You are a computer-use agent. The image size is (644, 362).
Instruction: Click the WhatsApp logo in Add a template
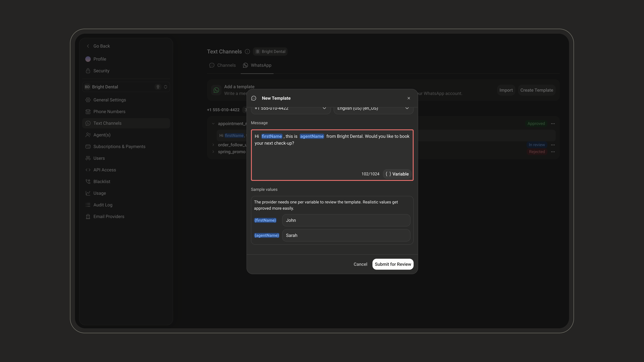pyautogui.click(x=216, y=90)
